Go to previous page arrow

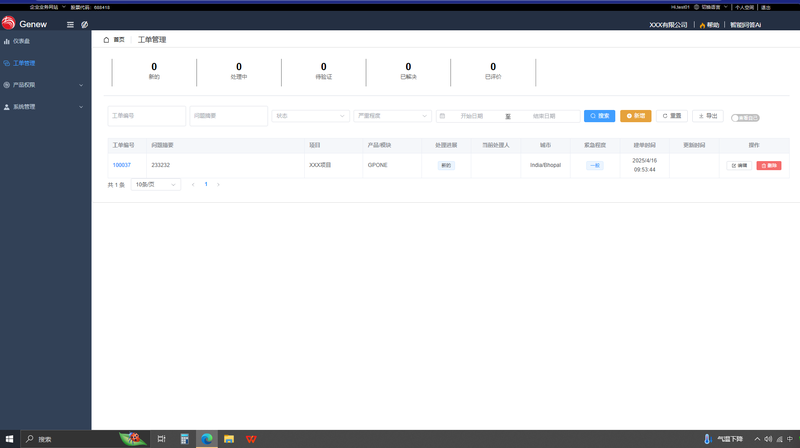coord(193,185)
